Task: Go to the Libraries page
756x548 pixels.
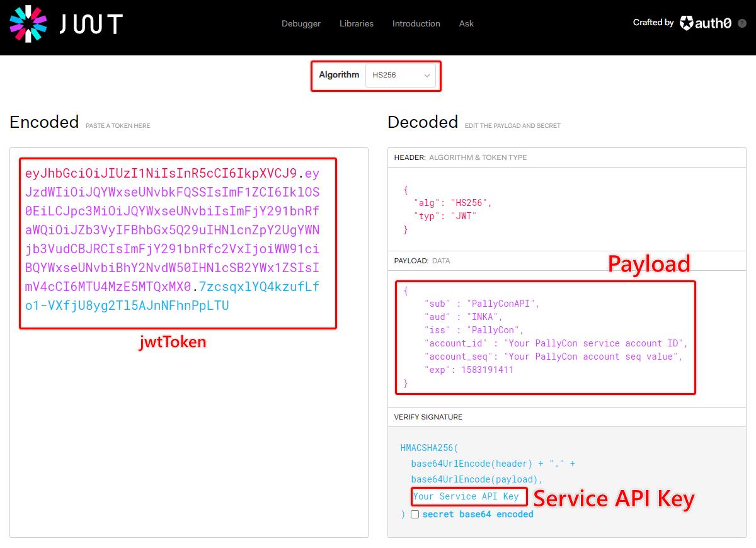Action: click(357, 23)
